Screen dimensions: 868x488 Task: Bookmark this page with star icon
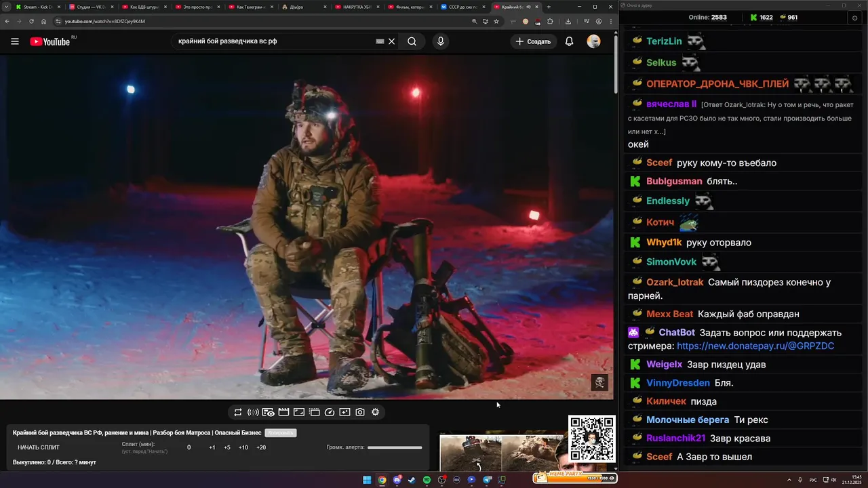[x=496, y=21]
